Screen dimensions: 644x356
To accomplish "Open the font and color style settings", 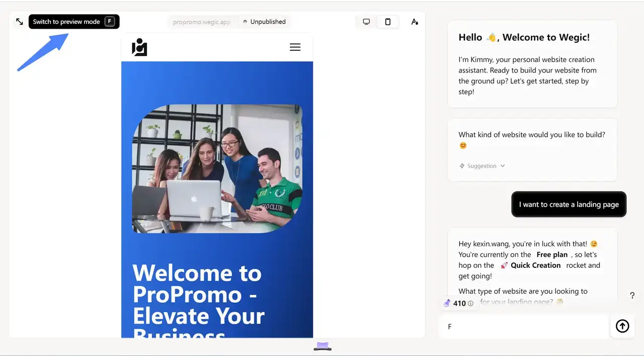I will pyautogui.click(x=415, y=22).
